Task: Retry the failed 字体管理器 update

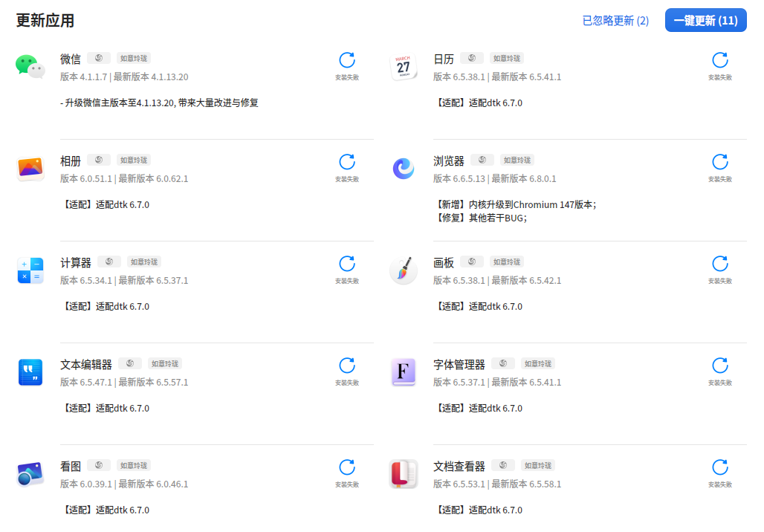Action: pyautogui.click(x=720, y=366)
